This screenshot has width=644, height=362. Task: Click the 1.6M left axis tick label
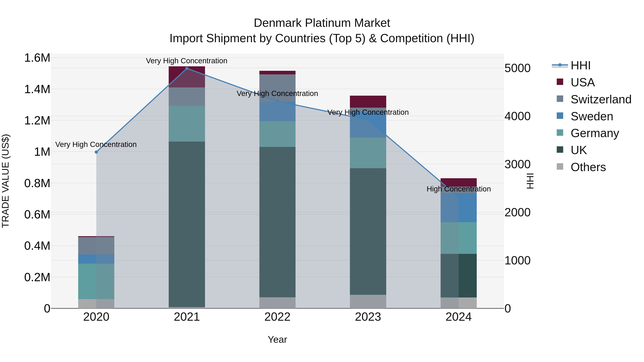(x=37, y=58)
